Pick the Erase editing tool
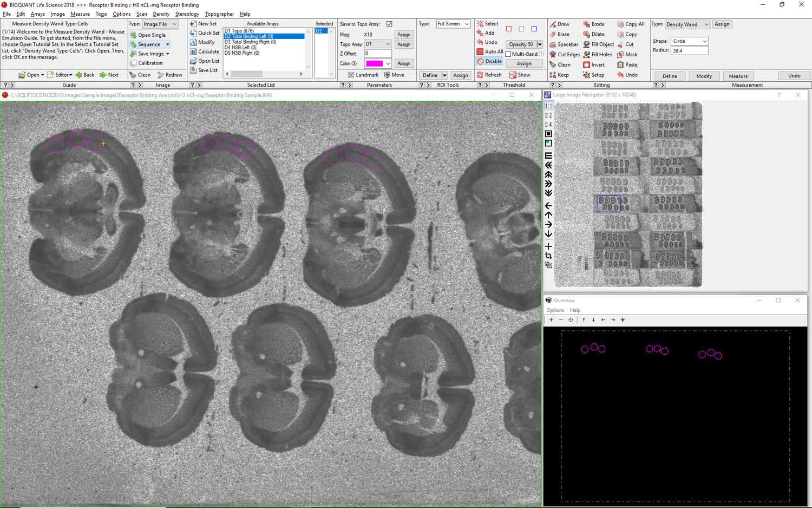 (x=560, y=34)
